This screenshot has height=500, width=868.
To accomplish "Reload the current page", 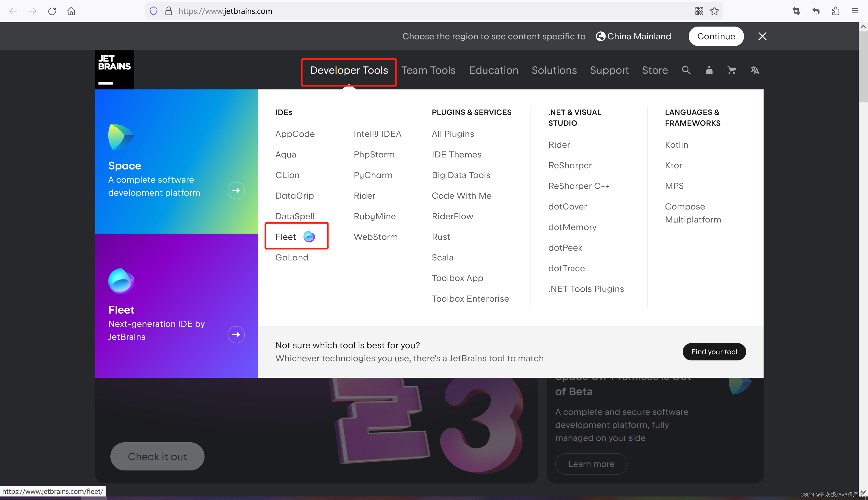I will tap(52, 11).
